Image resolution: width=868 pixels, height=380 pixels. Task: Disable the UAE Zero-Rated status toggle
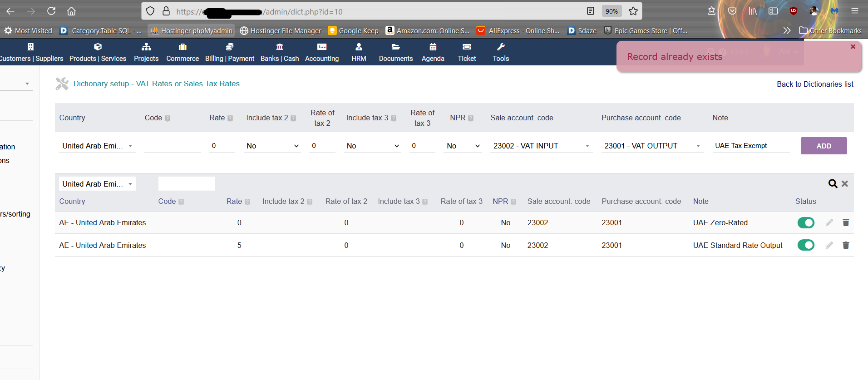tap(806, 222)
